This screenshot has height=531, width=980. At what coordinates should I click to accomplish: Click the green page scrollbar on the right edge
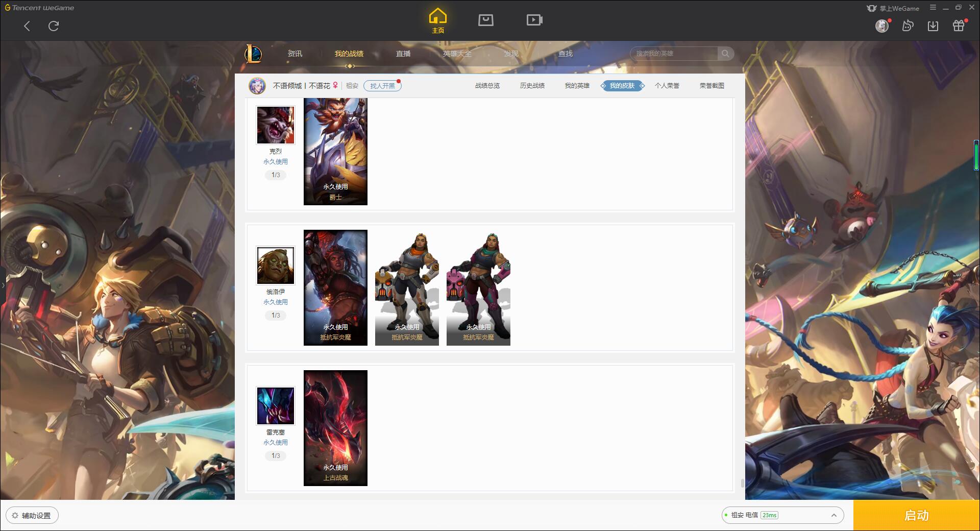(976, 156)
